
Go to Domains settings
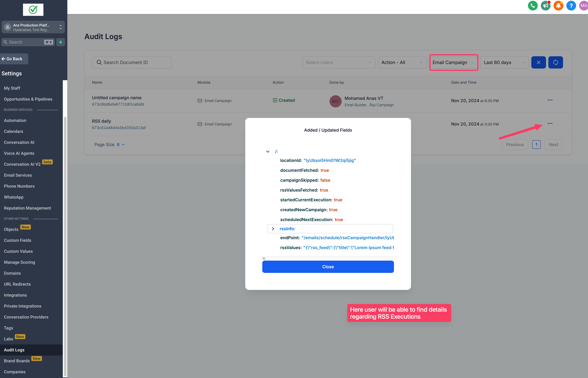[12, 273]
